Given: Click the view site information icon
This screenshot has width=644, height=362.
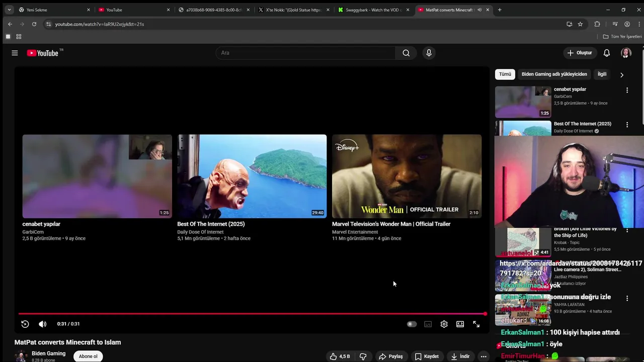Looking at the screenshot, I should pos(48,24).
